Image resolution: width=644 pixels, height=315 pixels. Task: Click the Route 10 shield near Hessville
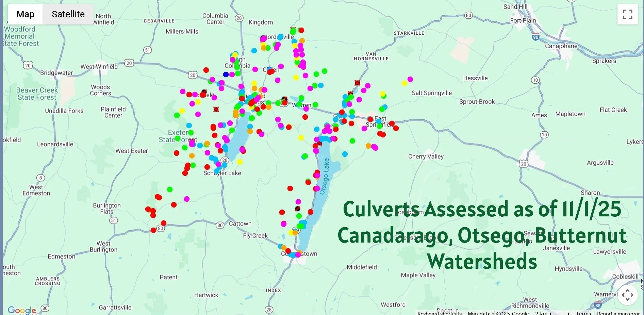(x=535, y=80)
